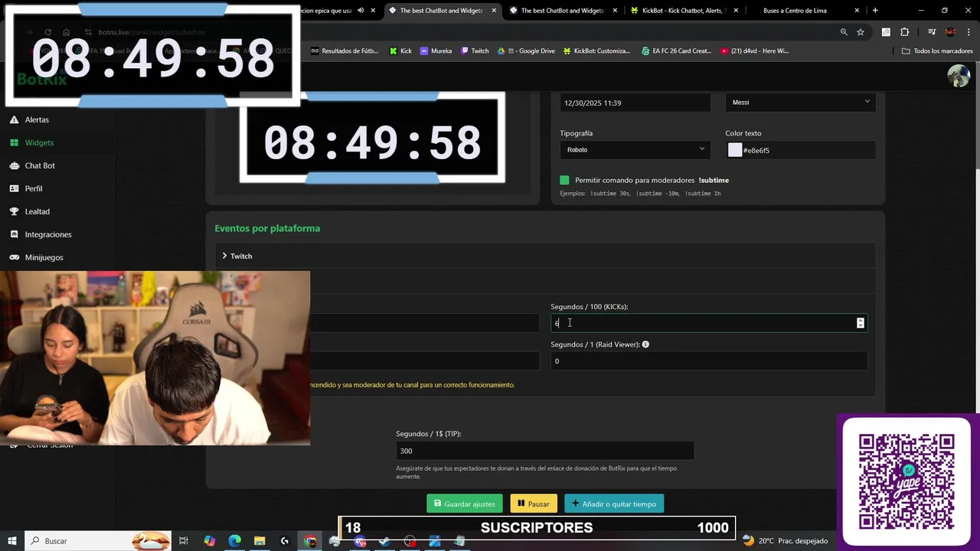Open the Chat Bot menu entry
The width and height of the screenshot is (980, 551).
40,165
